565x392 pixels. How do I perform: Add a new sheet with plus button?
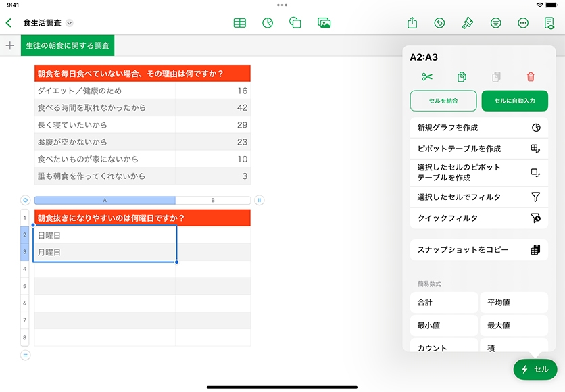coord(9,46)
